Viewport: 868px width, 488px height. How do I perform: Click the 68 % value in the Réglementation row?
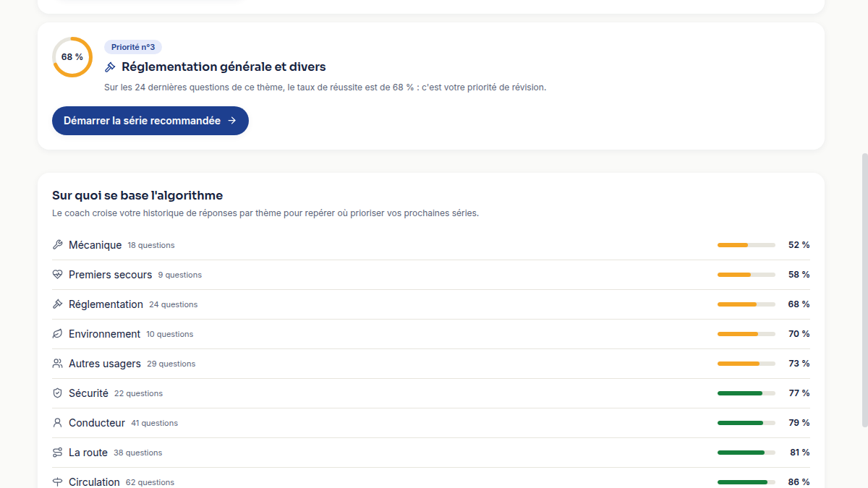pos(799,304)
